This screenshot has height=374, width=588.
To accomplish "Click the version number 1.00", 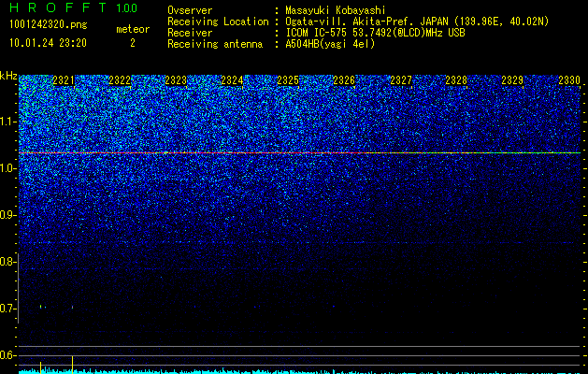I will pyautogui.click(x=127, y=7).
